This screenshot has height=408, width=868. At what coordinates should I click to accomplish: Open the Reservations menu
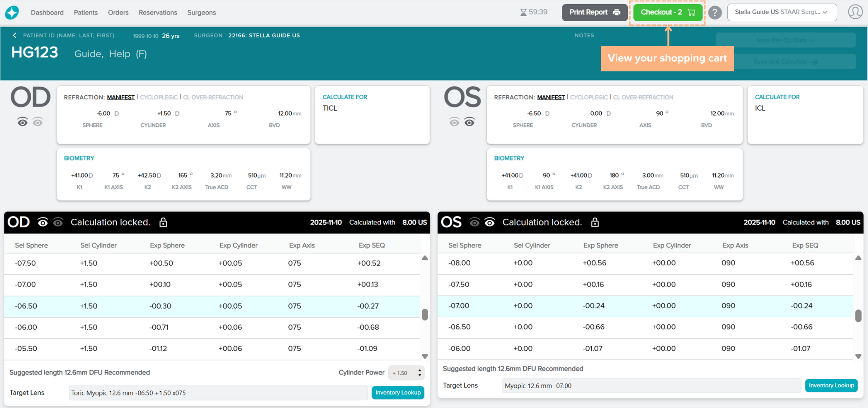158,13
